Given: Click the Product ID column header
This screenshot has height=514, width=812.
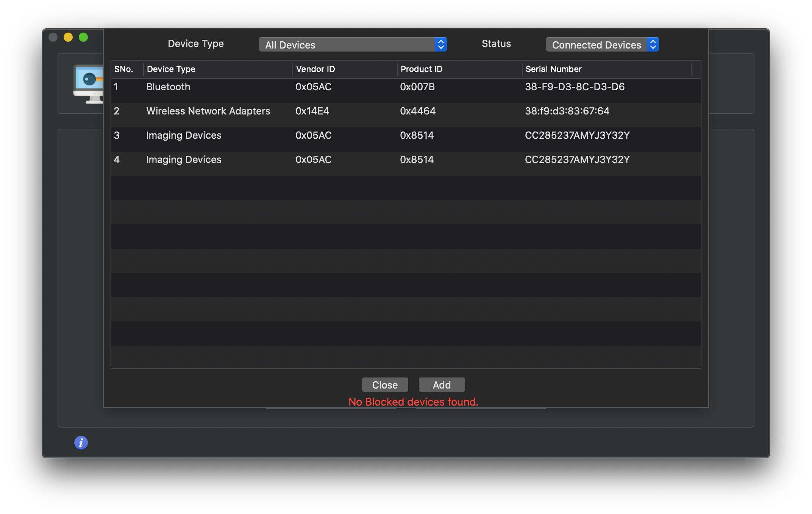Looking at the screenshot, I should [421, 69].
